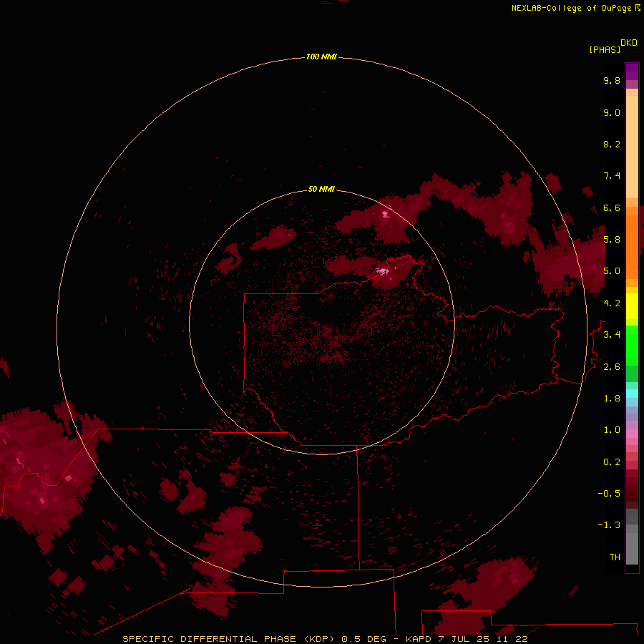Click the DKD units label above colorbar
The image size is (644, 644).
[629, 43]
